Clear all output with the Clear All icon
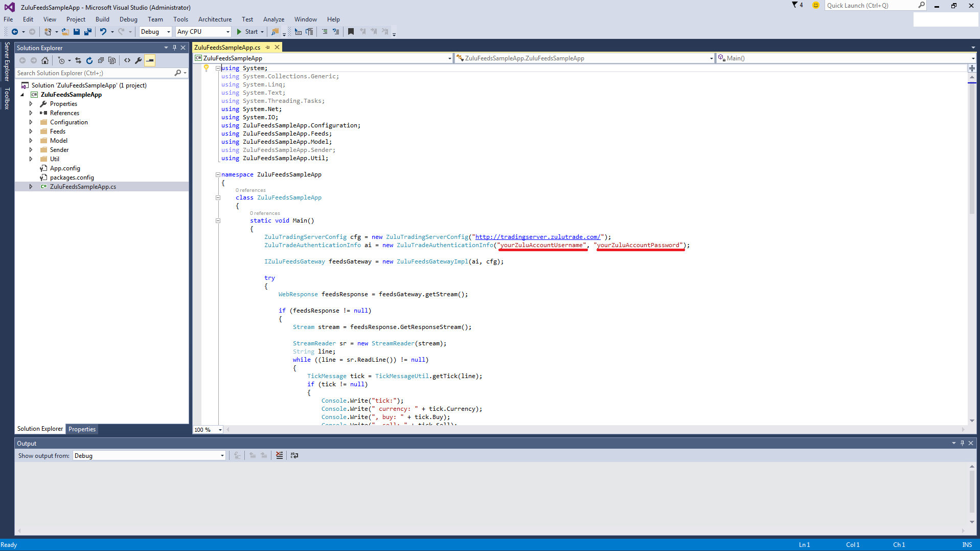 click(279, 455)
